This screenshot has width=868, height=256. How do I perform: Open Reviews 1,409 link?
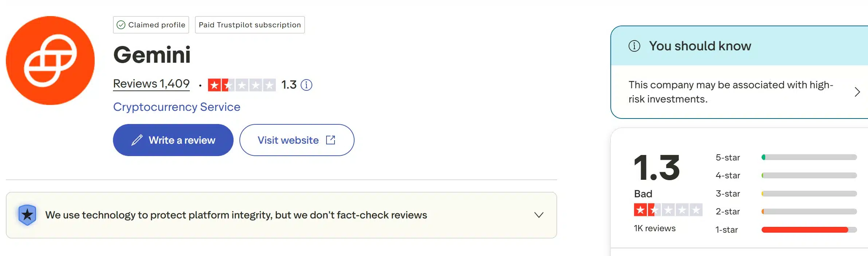(151, 84)
